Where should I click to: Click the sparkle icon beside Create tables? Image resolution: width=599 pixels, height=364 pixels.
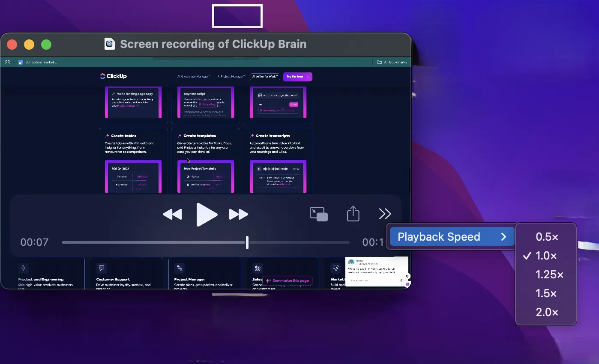point(107,136)
